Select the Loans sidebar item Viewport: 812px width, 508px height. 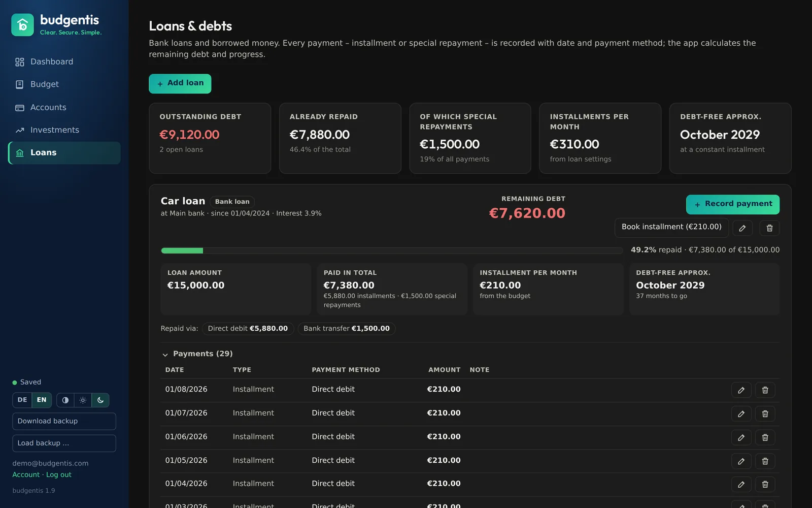[64, 153]
